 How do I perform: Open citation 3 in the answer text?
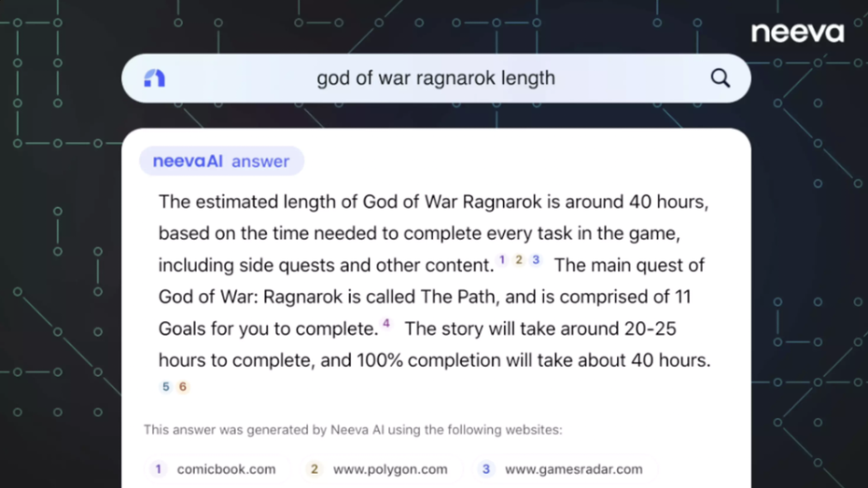[536, 260]
